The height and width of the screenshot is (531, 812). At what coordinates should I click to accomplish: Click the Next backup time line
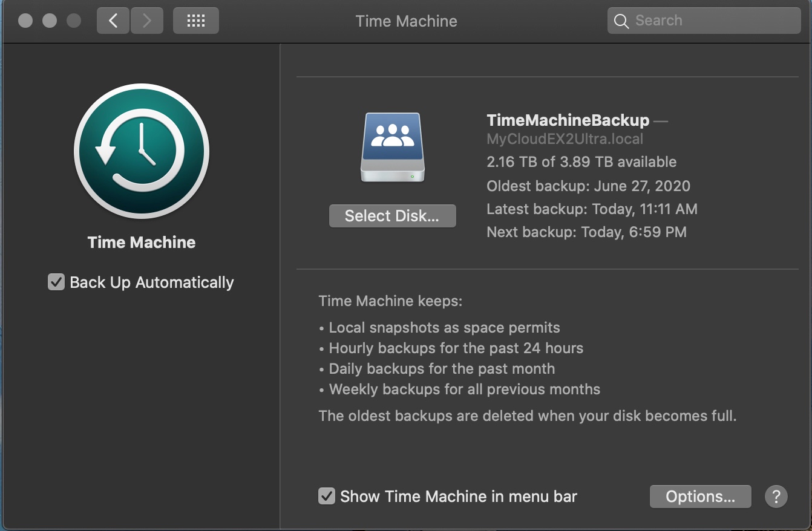tap(586, 232)
